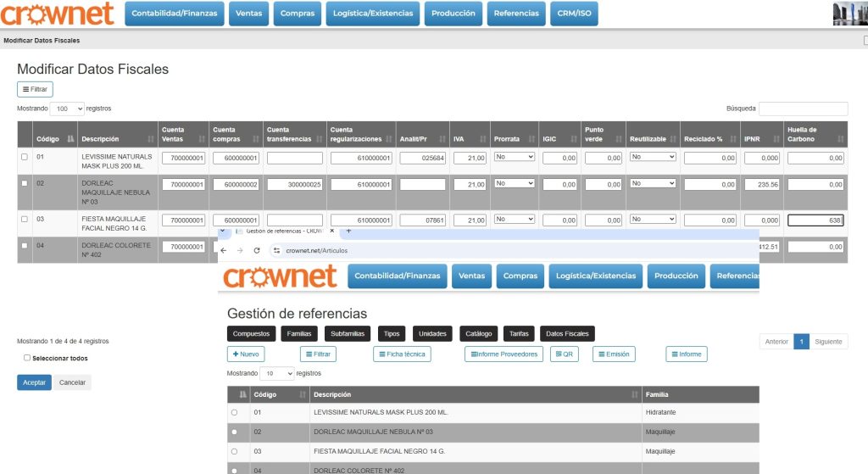Sort by Huella de Carbono column header

click(815, 134)
